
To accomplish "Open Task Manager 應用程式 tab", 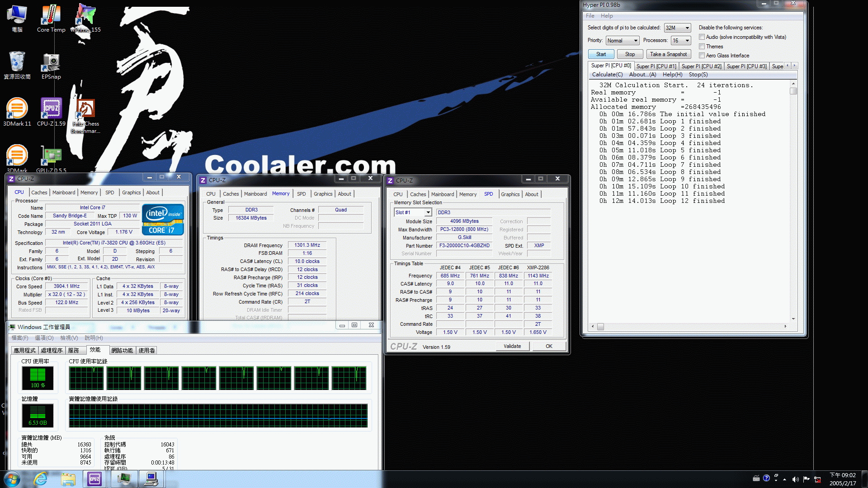I will (24, 351).
